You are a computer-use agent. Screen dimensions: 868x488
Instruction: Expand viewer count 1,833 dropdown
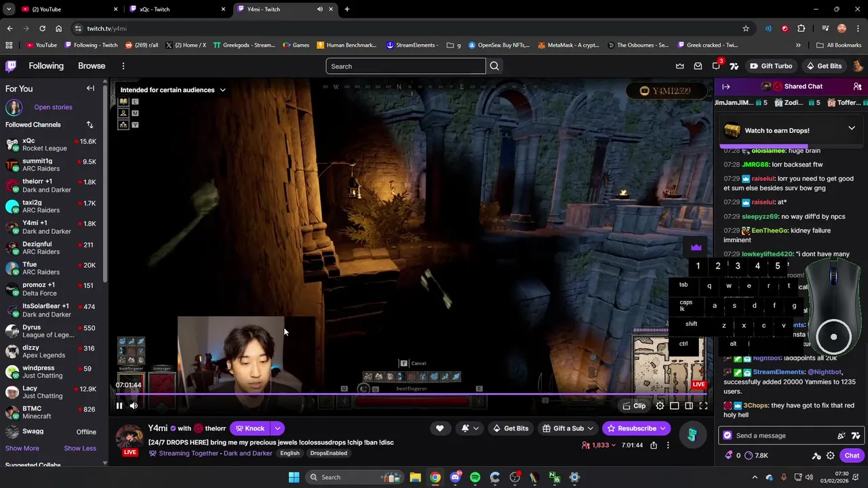point(599,445)
